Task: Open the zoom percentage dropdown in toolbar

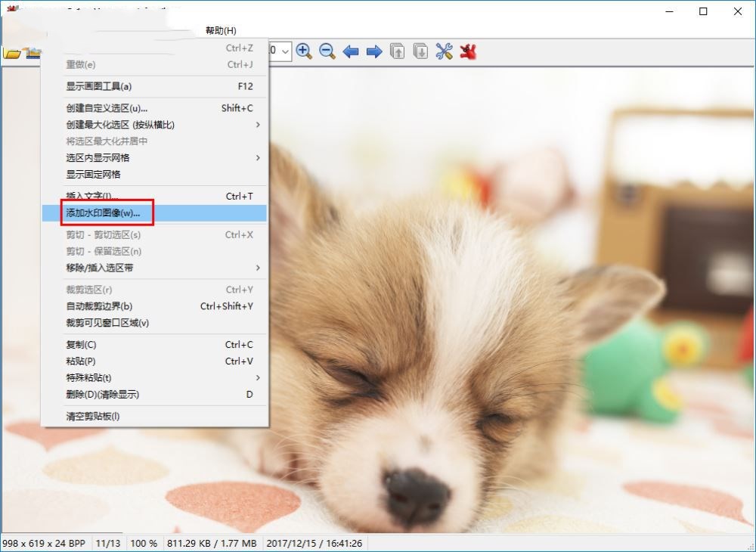Action: coord(285,51)
